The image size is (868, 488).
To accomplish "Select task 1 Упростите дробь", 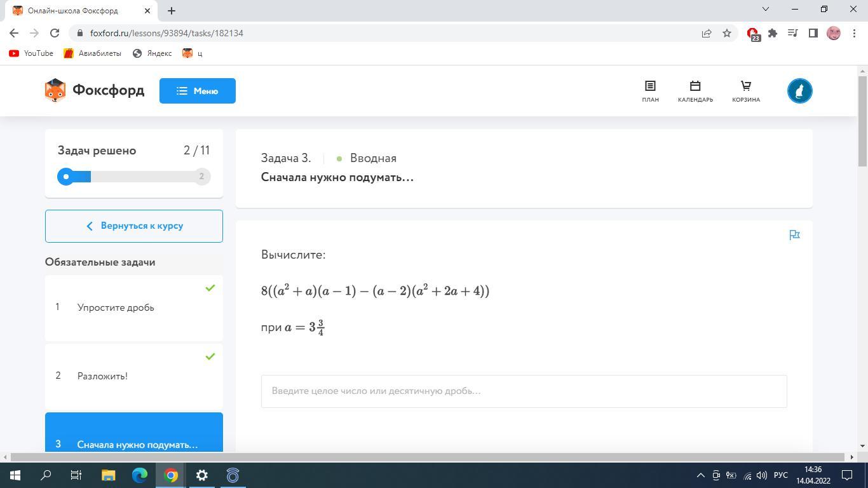I will [x=134, y=308].
